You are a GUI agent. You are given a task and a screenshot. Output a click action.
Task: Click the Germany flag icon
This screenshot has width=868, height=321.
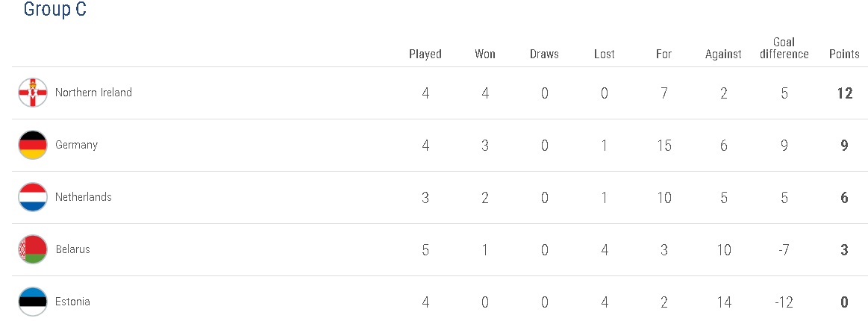click(33, 145)
